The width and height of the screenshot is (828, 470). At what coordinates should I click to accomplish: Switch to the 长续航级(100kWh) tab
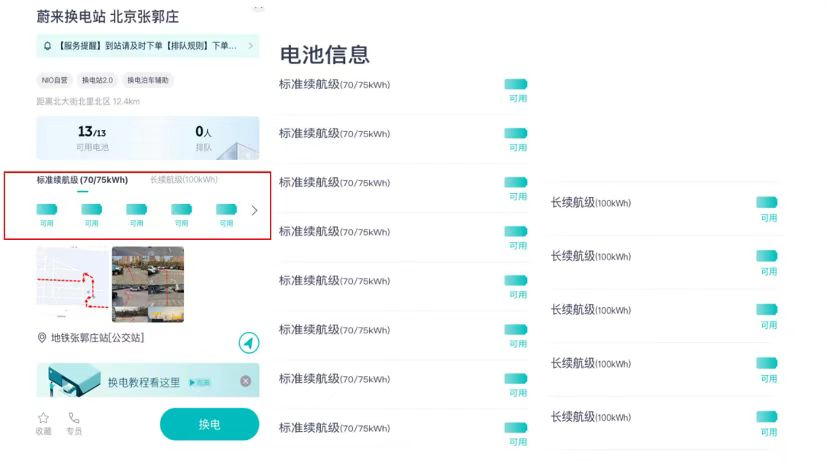click(x=184, y=180)
